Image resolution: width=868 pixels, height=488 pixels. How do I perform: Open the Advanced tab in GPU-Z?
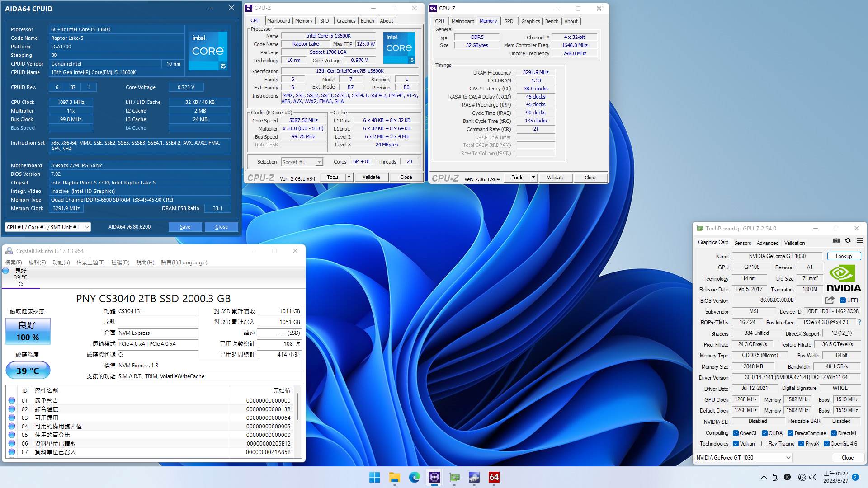768,243
